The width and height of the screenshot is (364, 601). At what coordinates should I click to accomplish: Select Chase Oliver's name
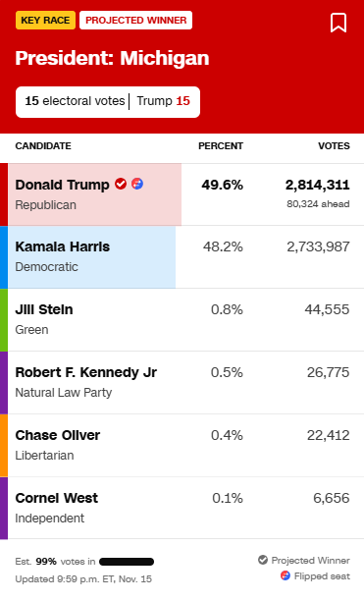pyautogui.click(x=58, y=435)
